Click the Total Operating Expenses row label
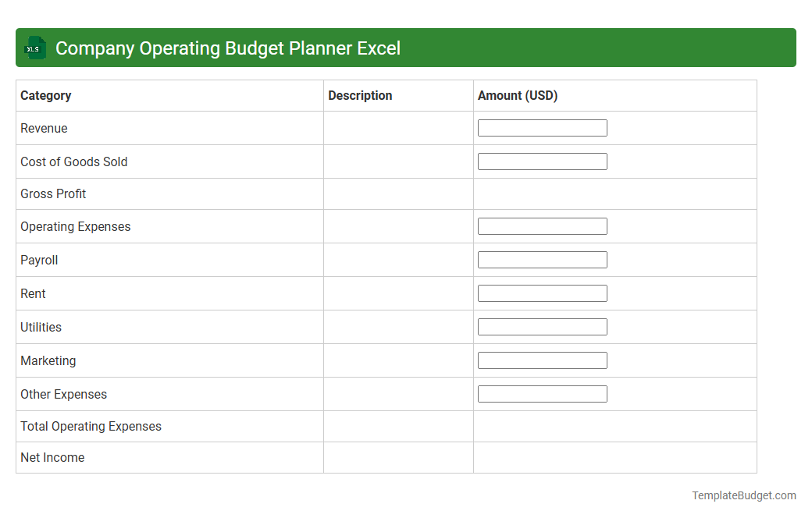The height and width of the screenshot is (518, 812). pyautogui.click(x=91, y=426)
